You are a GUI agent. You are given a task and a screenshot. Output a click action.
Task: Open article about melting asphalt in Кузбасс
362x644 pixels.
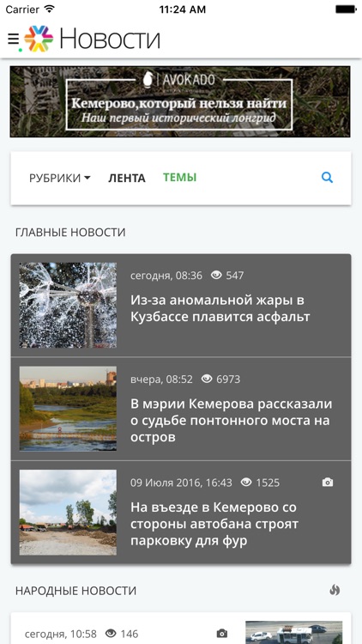point(181,305)
